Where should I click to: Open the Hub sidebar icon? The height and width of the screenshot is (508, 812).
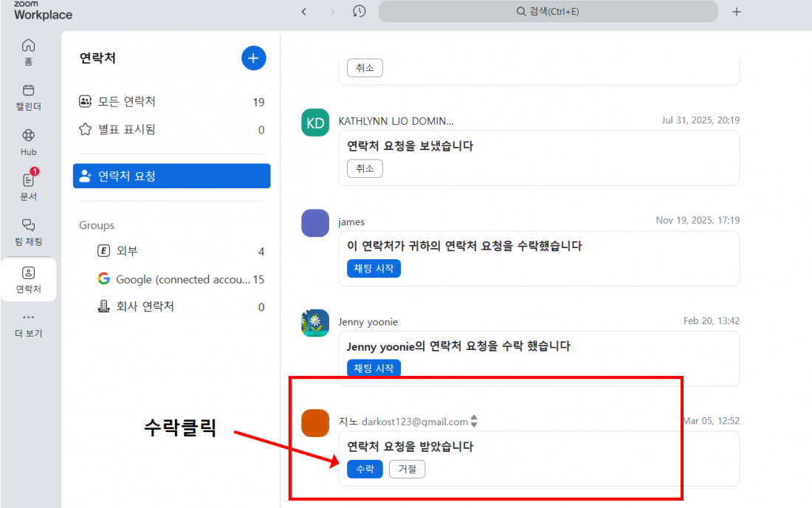click(x=28, y=142)
